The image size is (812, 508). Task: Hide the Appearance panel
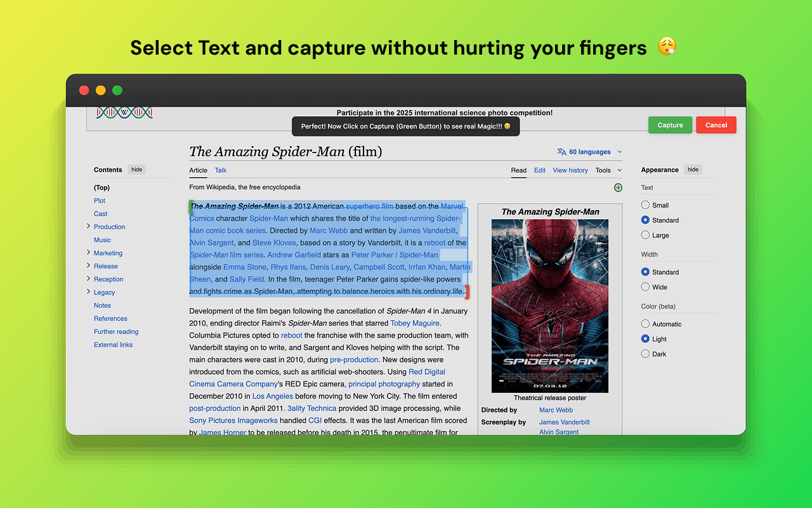click(693, 170)
